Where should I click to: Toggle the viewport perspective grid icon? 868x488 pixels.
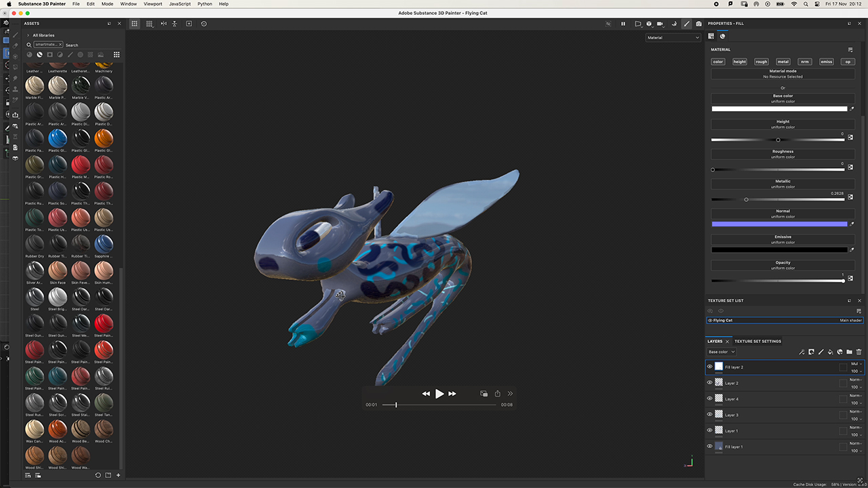(x=134, y=24)
